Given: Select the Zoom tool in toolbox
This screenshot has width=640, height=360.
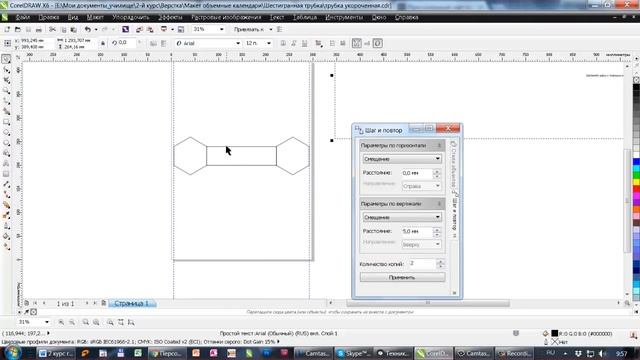Looking at the screenshot, I should 6,91.
